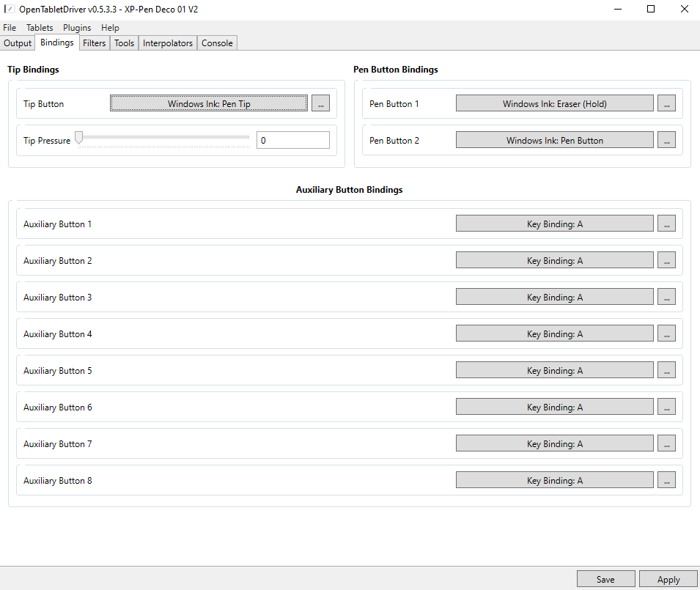Maximize the OpenTabletDriver window
Image resolution: width=700 pixels, height=590 pixels.
point(651,9)
